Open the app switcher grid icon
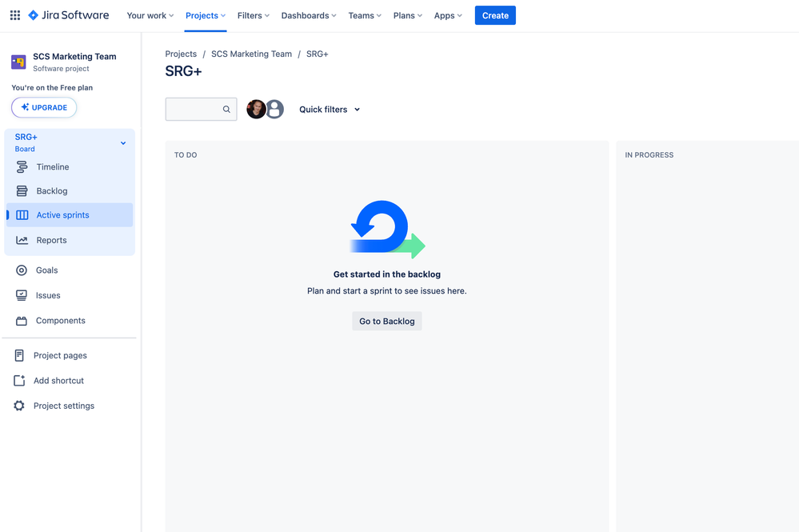This screenshot has width=799, height=532. click(15, 15)
